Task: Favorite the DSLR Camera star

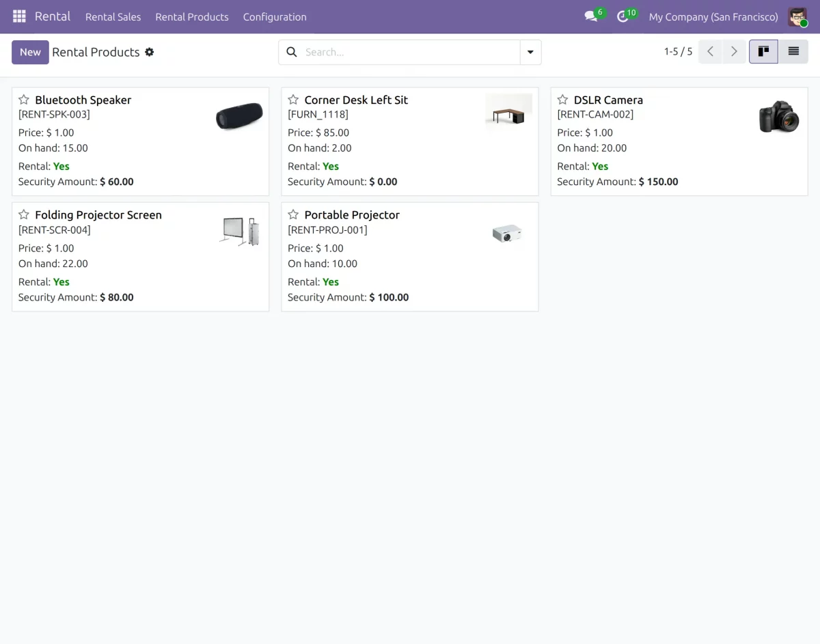Action: tap(562, 100)
